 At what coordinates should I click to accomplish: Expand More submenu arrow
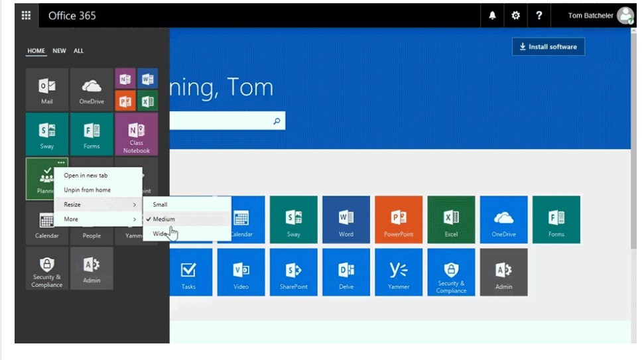tap(134, 219)
